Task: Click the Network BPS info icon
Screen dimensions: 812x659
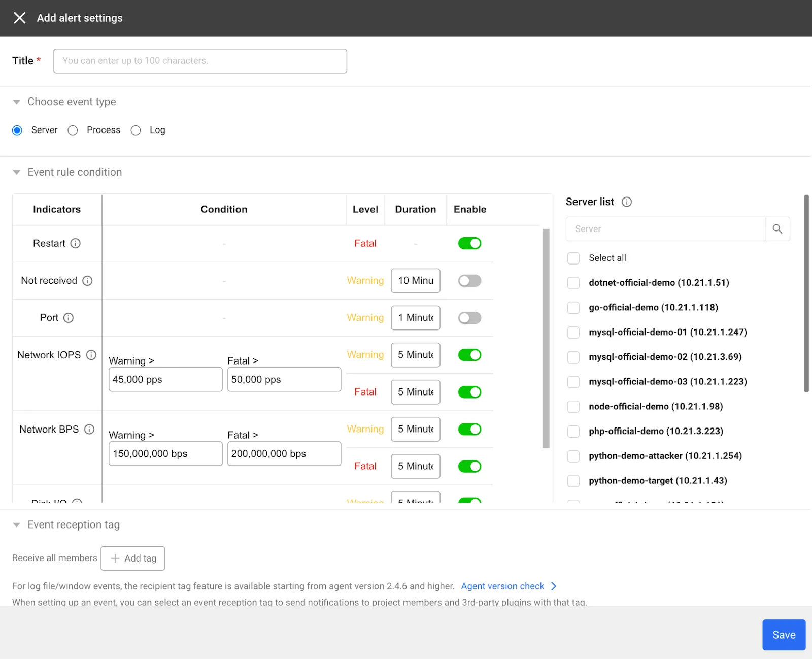Action: tap(89, 430)
